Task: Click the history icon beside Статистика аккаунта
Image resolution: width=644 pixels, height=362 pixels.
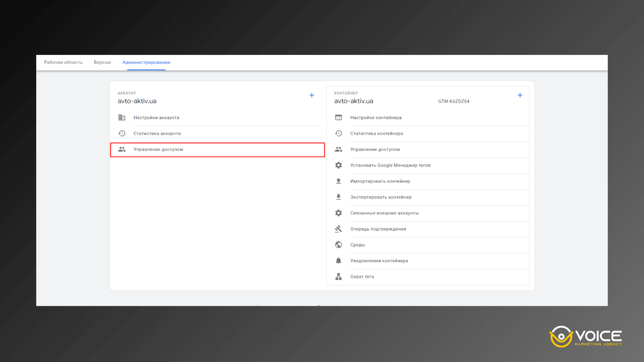Action: tap(122, 133)
